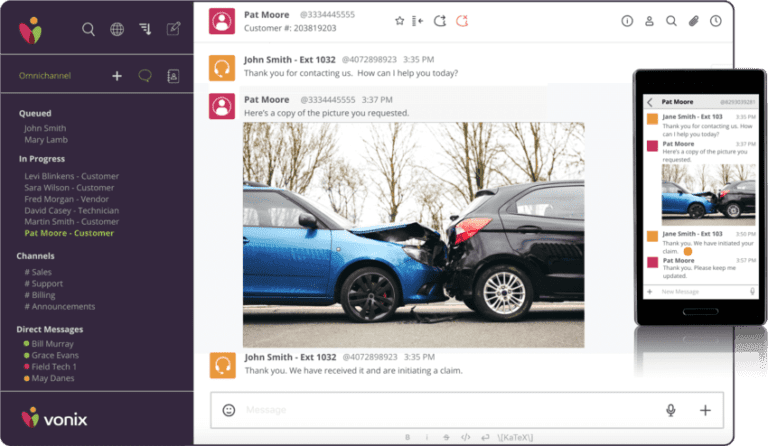Image resolution: width=768 pixels, height=446 pixels.
Task: Open the # Support channel
Action: click(44, 283)
